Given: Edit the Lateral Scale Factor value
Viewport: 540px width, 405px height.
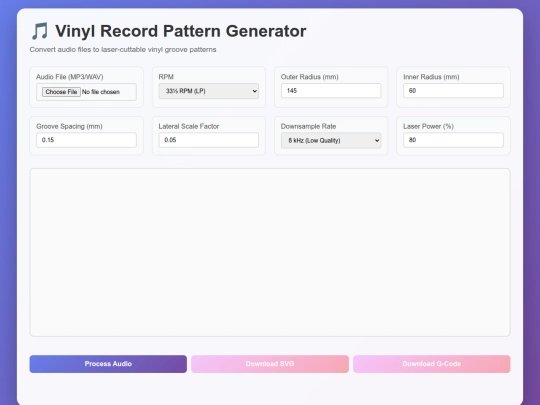Looking at the screenshot, I should pyautogui.click(x=209, y=140).
